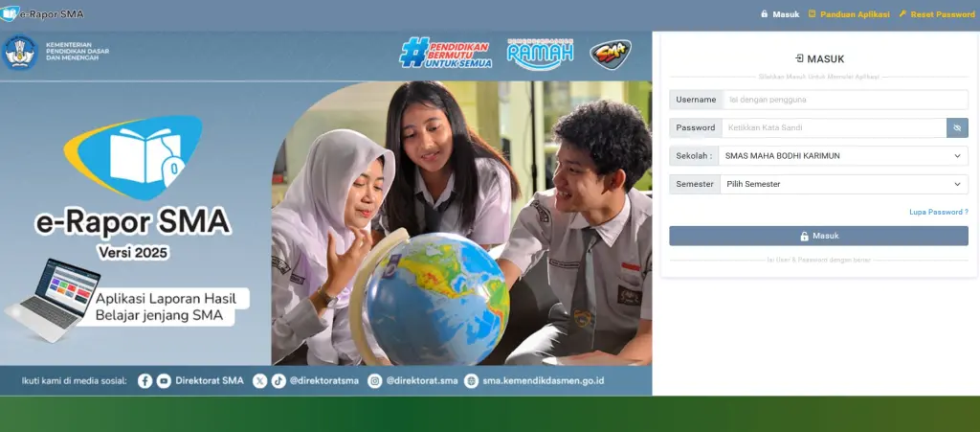
Task: Click the globe website icon in footer
Action: pos(471,380)
